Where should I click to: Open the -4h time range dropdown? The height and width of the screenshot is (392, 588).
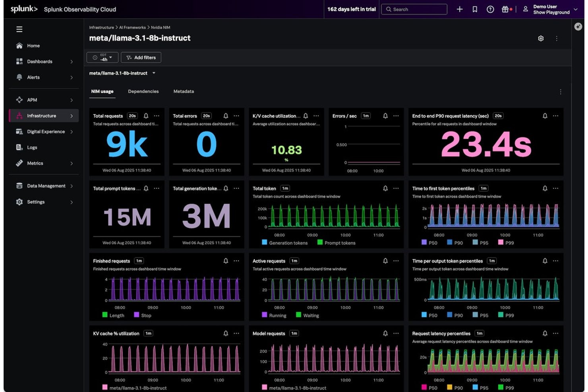point(103,58)
